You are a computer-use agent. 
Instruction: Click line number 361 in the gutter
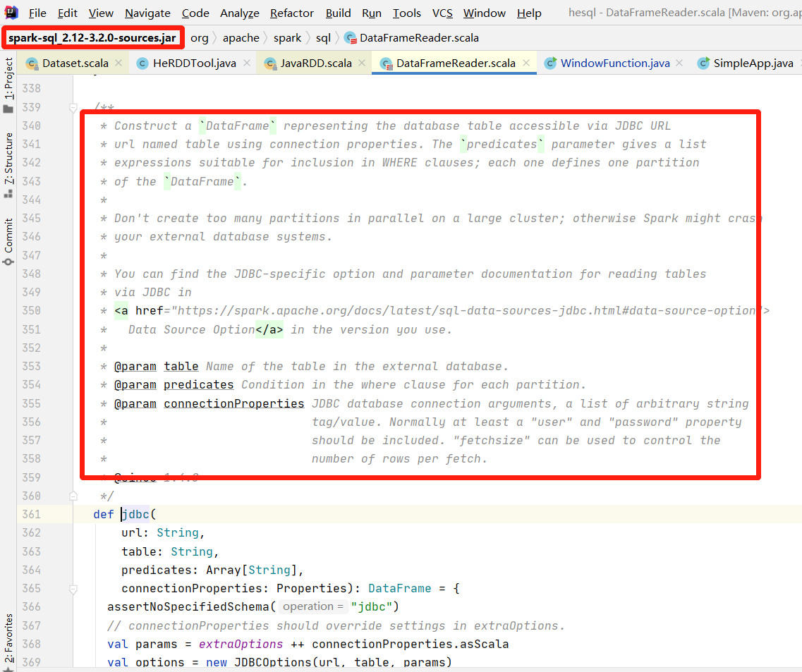coord(31,515)
